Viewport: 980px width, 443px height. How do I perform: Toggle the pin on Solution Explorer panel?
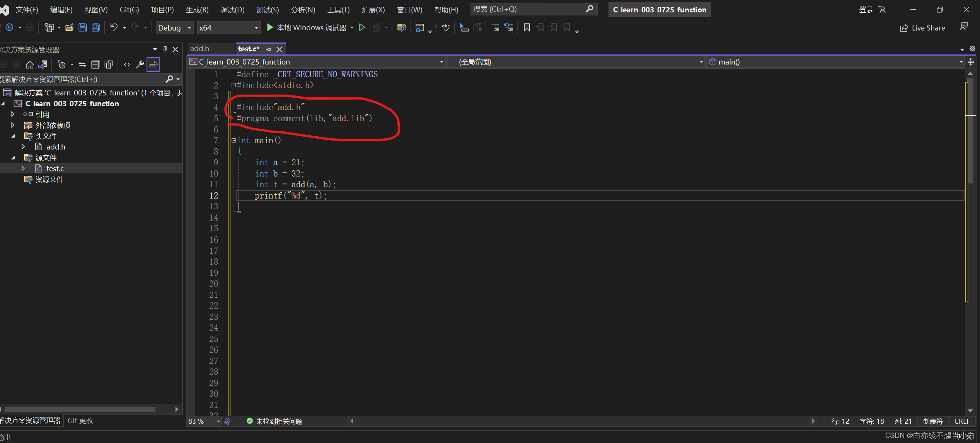pos(165,49)
